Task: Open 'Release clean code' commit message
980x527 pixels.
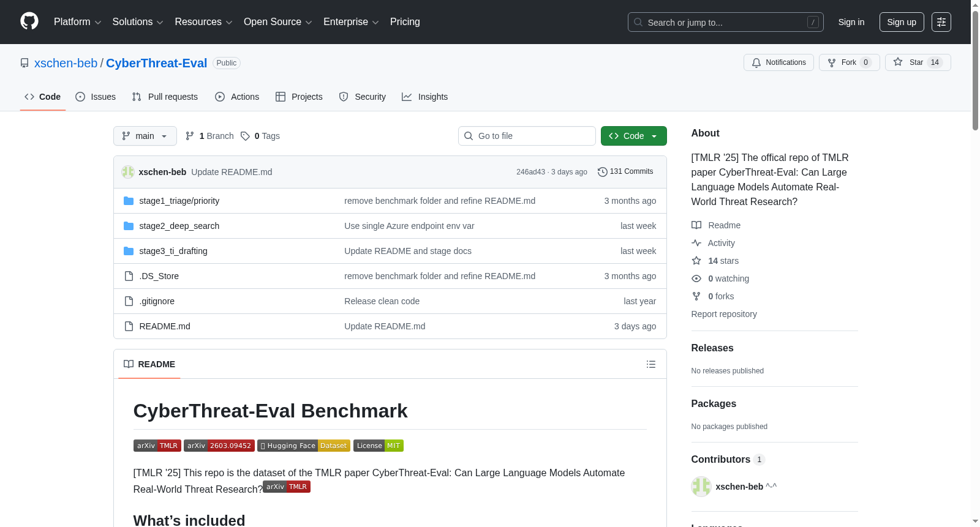Action: (382, 301)
